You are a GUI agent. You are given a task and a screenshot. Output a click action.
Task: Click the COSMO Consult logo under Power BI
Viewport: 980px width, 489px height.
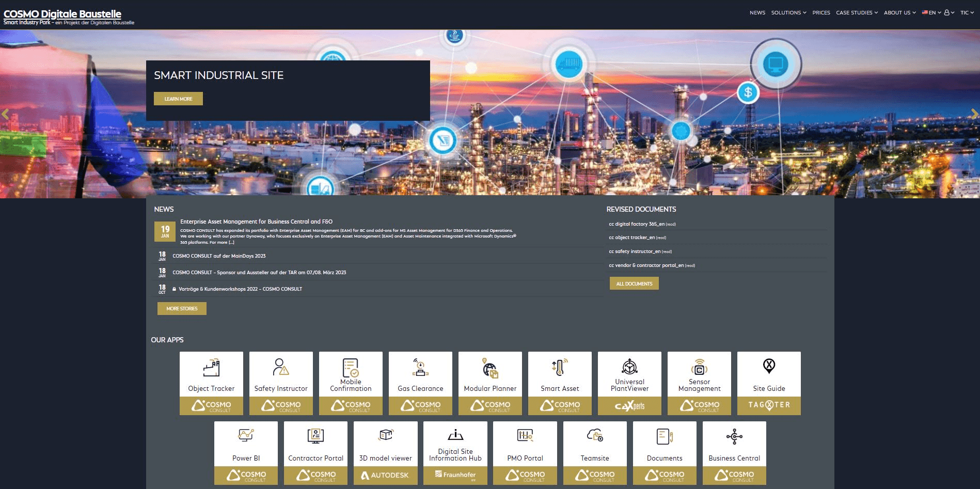246,475
